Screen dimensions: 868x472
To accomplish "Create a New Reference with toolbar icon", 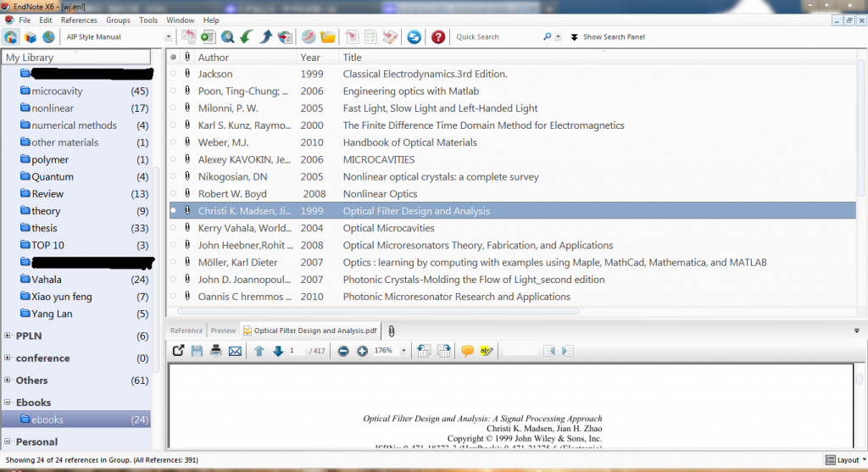I will [x=209, y=37].
